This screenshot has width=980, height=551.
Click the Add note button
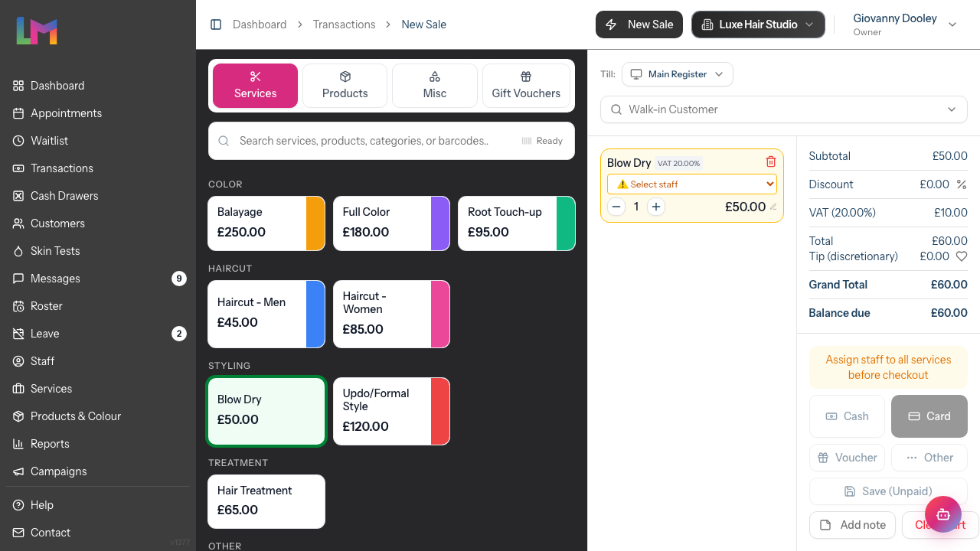(852, 525)
